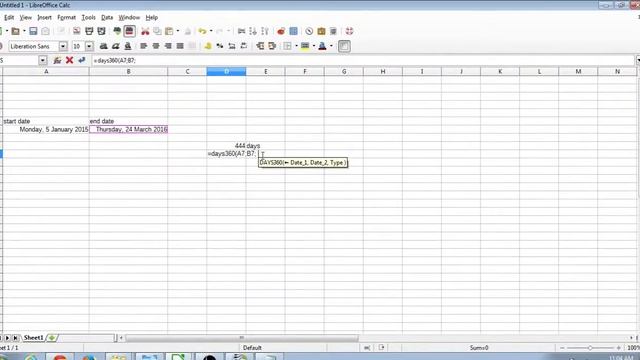Open Liberation Sans font name dropdown
This screenshot has height=360, width=640.
click(x=63, y=46)
